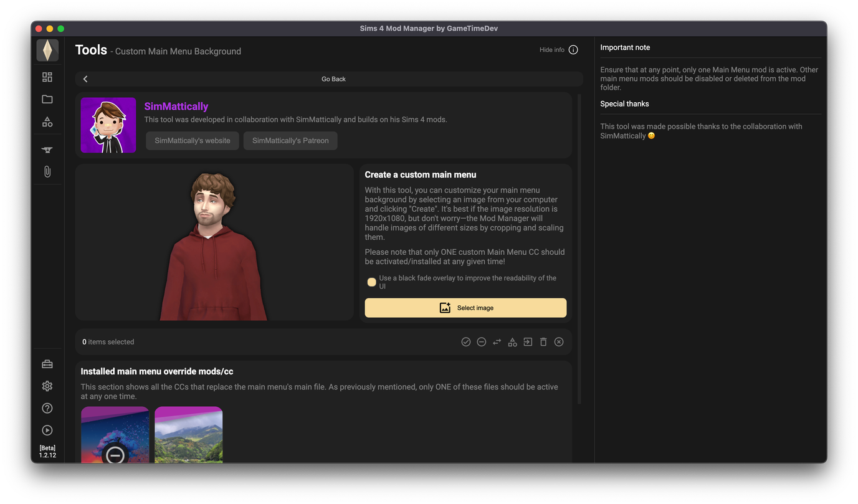Click the swap arrows icon in selection bar

point(497,342)
